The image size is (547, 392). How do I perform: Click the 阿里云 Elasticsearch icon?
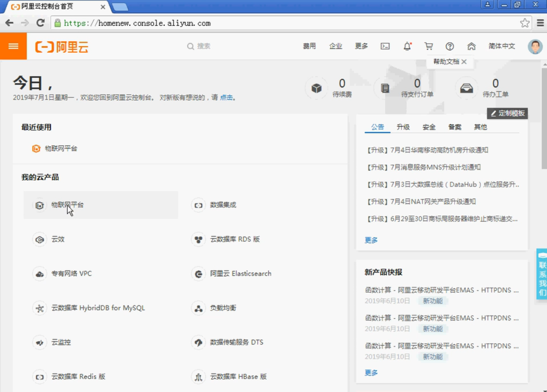point(199,274)
